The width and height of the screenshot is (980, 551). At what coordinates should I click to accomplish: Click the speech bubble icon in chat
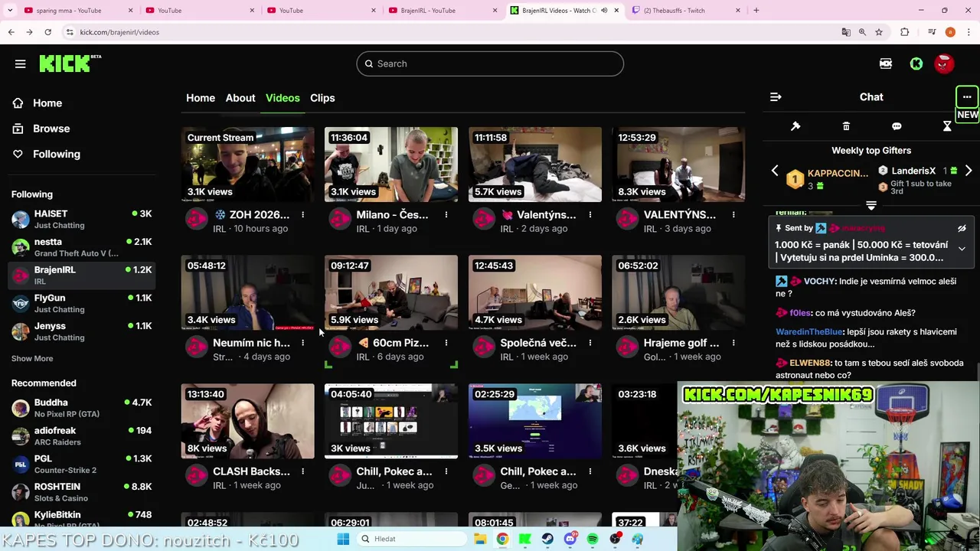click(x=897, y=126)
